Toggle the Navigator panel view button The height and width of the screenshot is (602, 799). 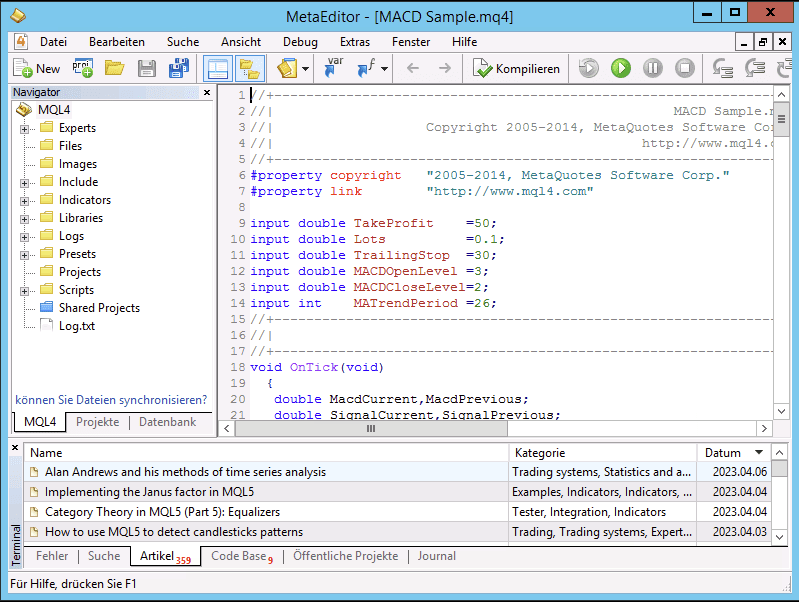218,68
